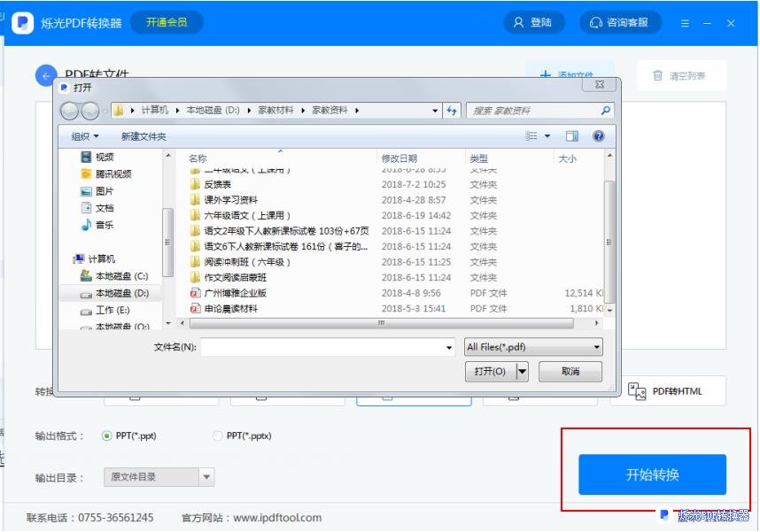Open the help question mark icon
760x532 pixels.
coord(599,136)
